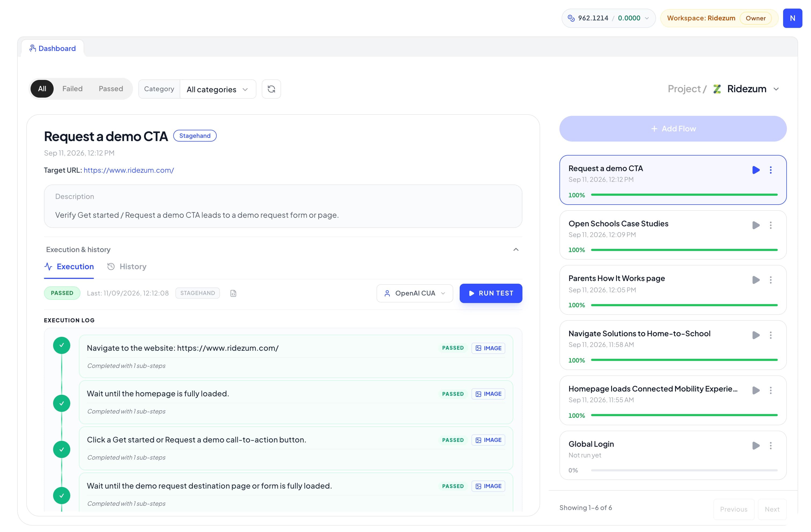Select the Open Schools Case Studies flow card
Image resolution: width=811 pixels, height=532 pixels.
pyautogui.click(x=673, y=235)
